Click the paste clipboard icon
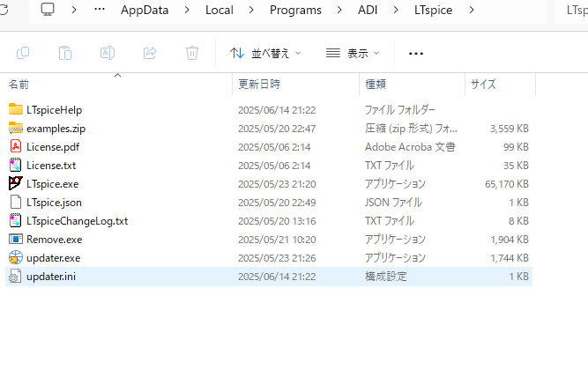This screenshot has height=377, width=588. click(65, 53)
